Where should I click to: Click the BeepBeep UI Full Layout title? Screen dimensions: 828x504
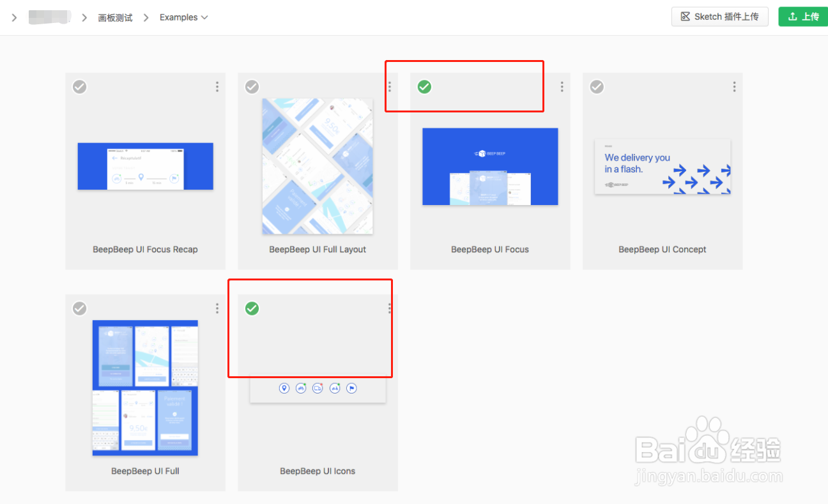point(318,250)
